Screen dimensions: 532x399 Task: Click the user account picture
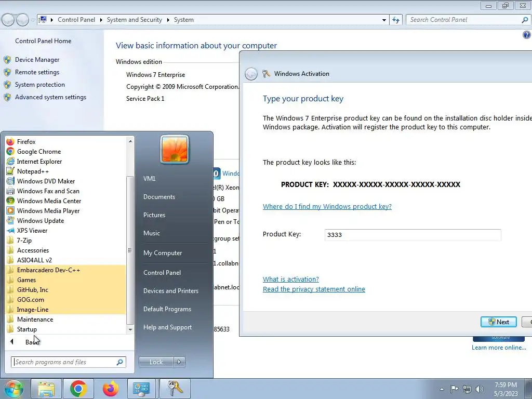[175, 150]
